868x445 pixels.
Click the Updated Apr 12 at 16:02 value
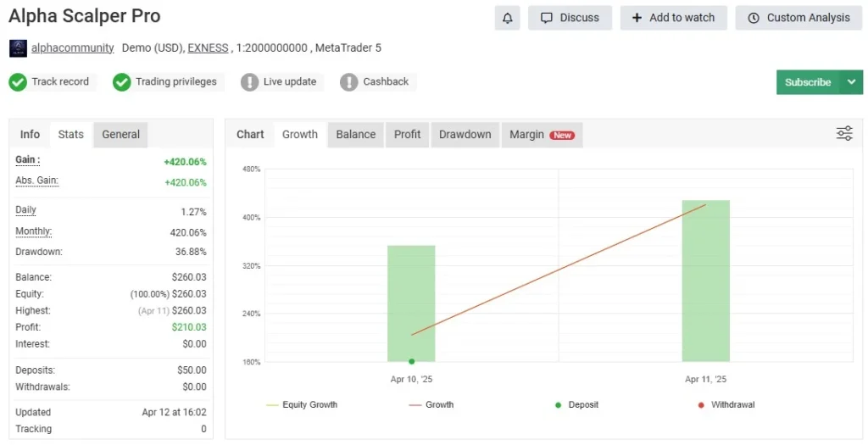(175, 412)
